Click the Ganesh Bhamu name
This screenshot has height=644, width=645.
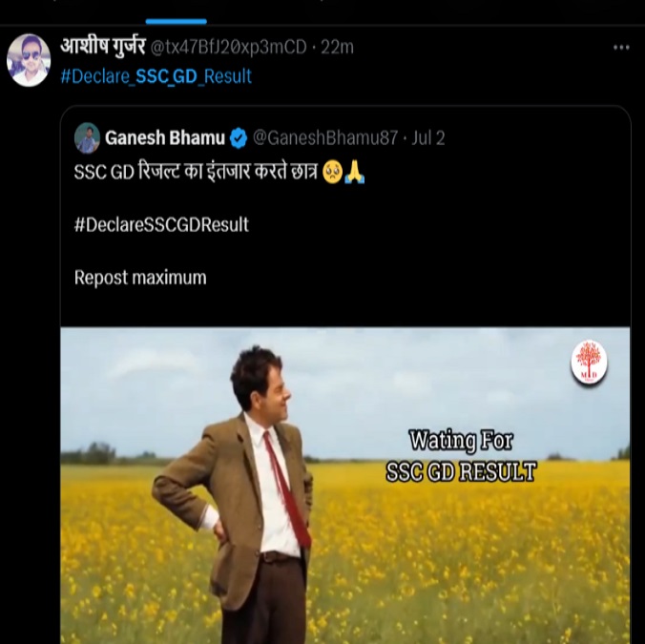pyautogui.click(x=164, y=138)
